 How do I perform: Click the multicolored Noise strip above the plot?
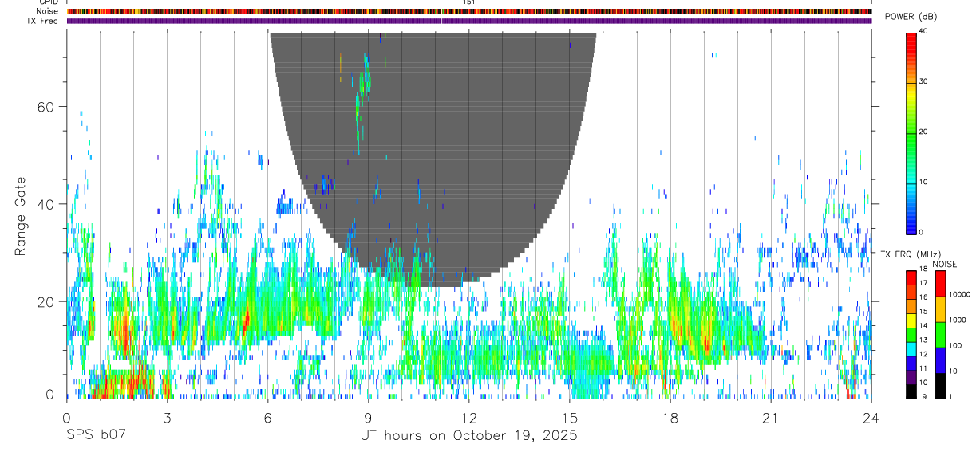pyautogui.click(x=469, y=11)
